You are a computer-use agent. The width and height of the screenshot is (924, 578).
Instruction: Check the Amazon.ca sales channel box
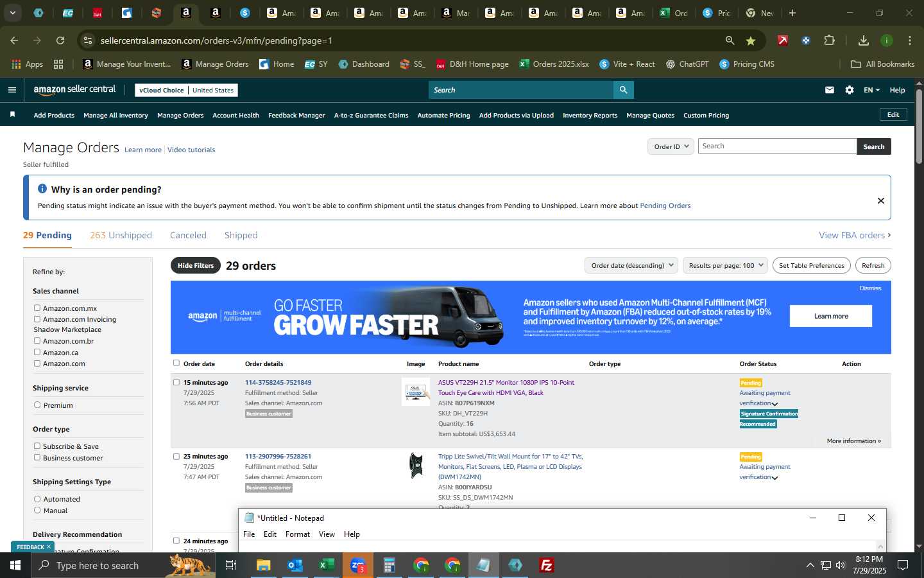[x=37, y=352]
